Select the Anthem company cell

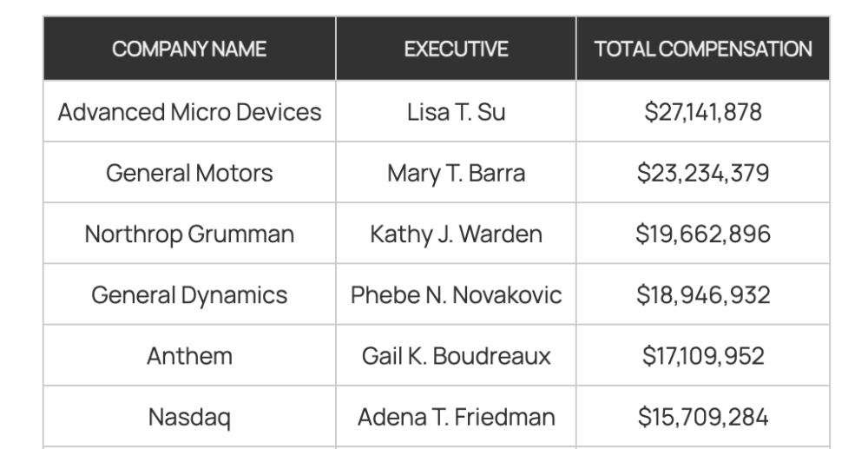click(x=189, y=355)
